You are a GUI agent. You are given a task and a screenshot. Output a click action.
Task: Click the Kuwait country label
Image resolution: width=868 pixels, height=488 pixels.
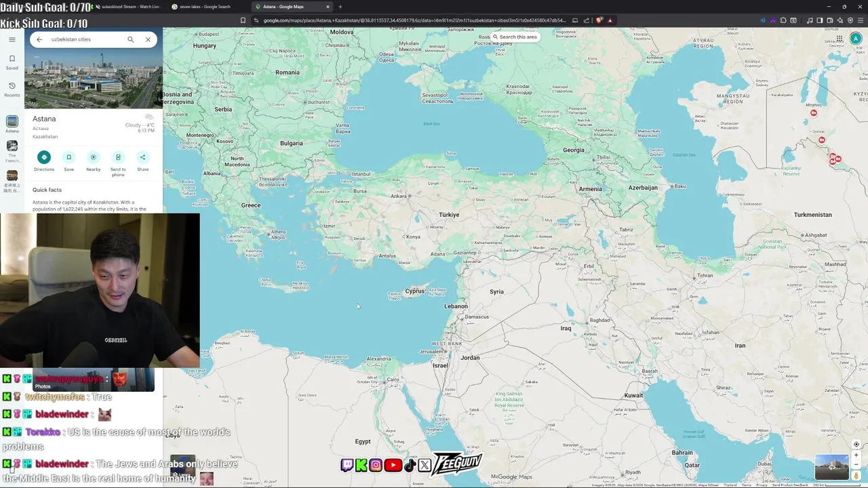coord(633,396)
